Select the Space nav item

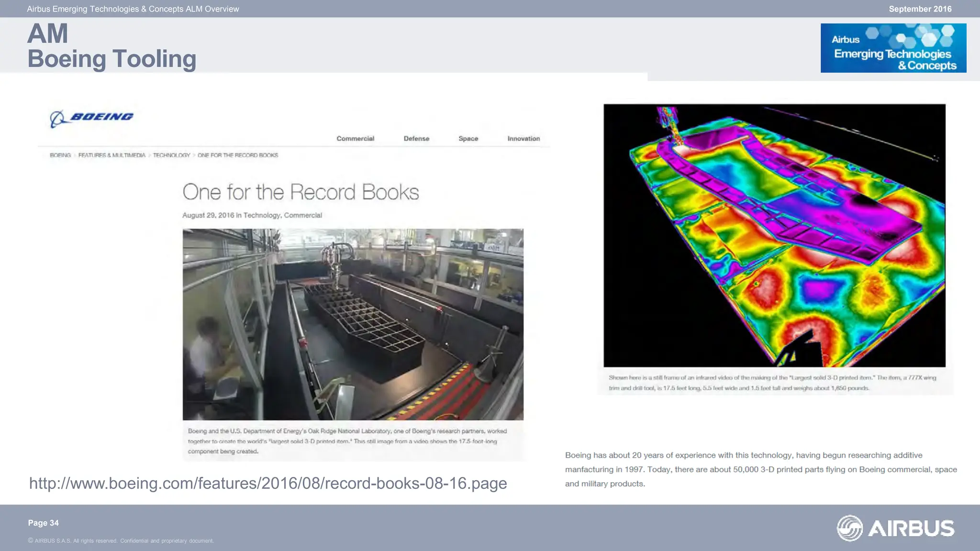tap(468, 139)
